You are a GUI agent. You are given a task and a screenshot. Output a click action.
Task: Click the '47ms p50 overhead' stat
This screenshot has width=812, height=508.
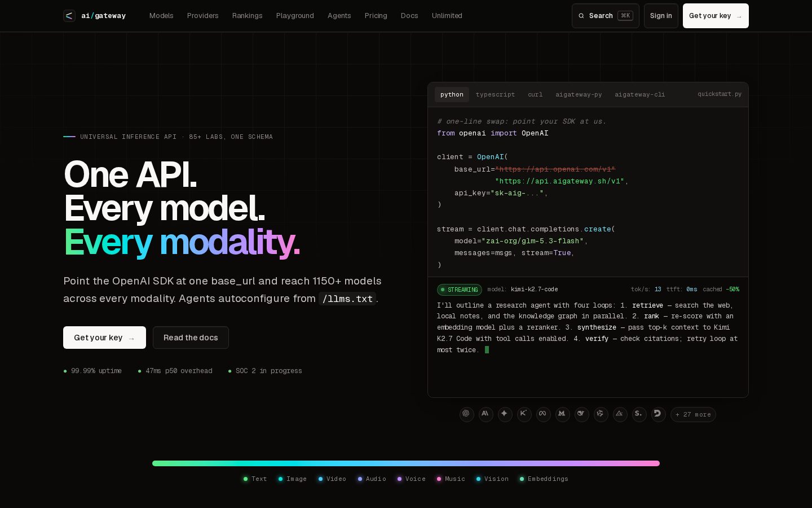coord(175,371)
